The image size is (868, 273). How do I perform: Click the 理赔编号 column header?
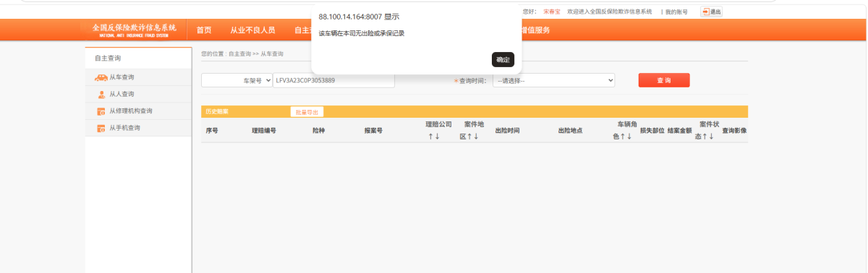point(264,131)
